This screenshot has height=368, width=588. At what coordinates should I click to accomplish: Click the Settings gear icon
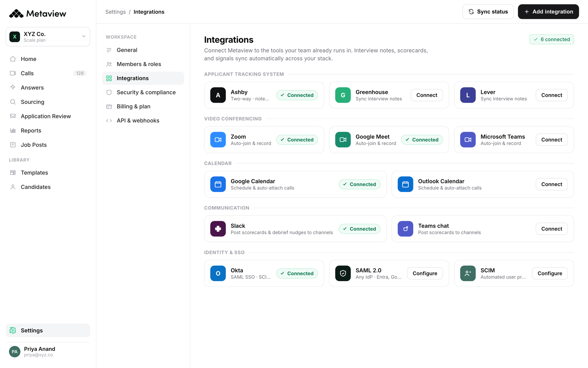click(x=13, y=330)
